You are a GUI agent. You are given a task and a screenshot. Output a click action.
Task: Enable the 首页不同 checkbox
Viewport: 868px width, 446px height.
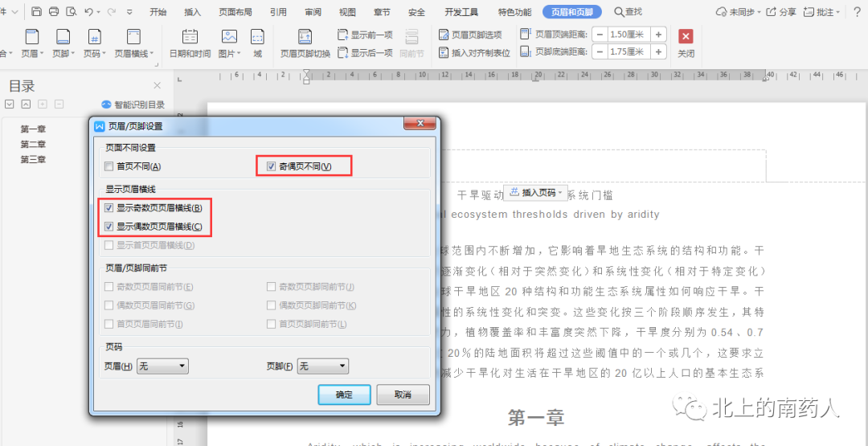[108, 166]
